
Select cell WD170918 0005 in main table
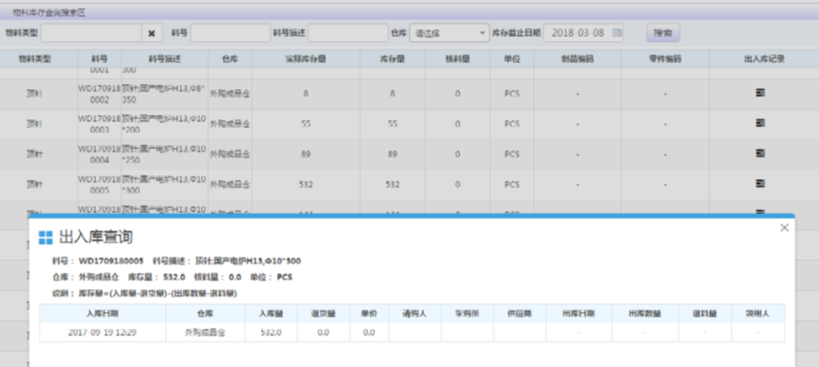(99, 185)
